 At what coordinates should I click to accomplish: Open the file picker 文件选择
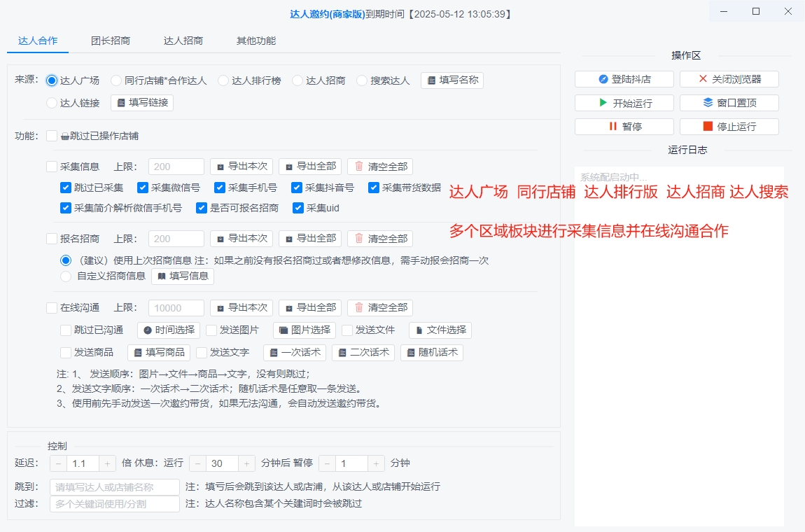440,330
